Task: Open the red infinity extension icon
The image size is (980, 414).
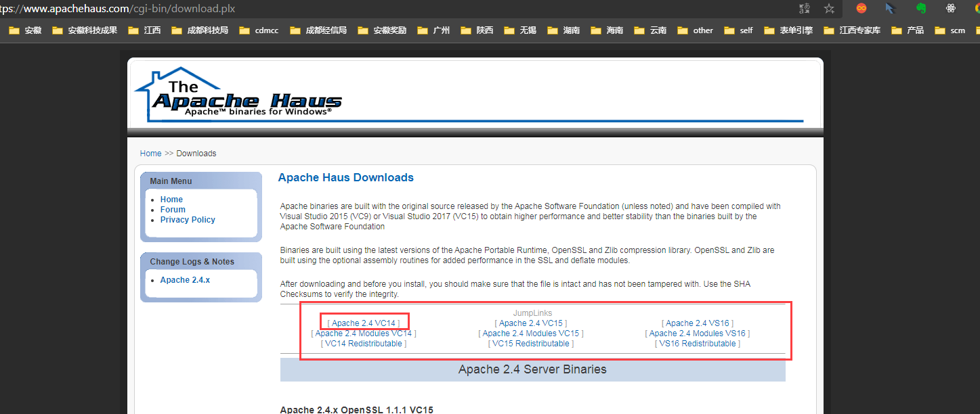Action: click(861, 9)
